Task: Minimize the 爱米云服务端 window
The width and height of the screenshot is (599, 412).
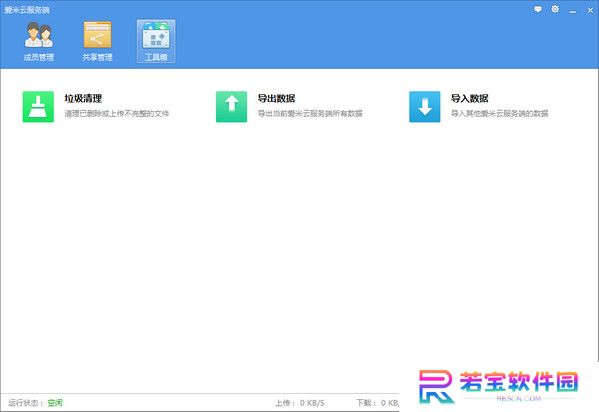Action: click(572, 11)
